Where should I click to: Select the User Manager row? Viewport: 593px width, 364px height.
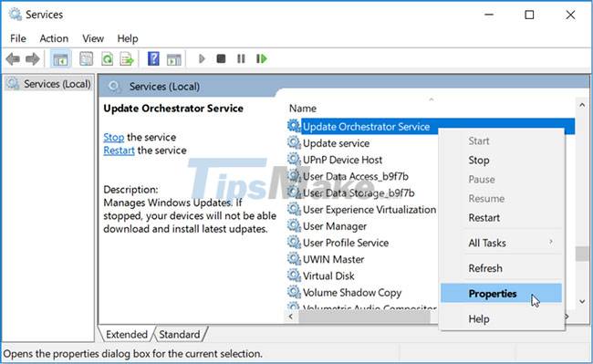[x=362, y=226]
